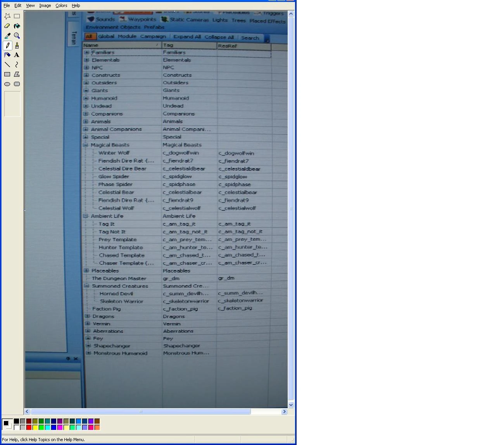
Task: Select the Free-Form Select tool
Action: click(x=7, y=16)
